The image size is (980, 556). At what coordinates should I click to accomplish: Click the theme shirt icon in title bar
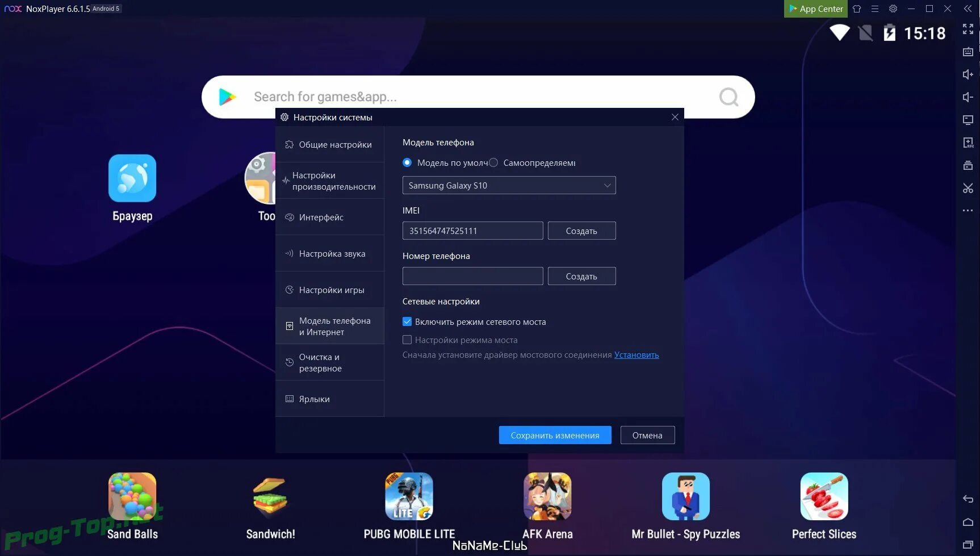click(x=857, y=9)
